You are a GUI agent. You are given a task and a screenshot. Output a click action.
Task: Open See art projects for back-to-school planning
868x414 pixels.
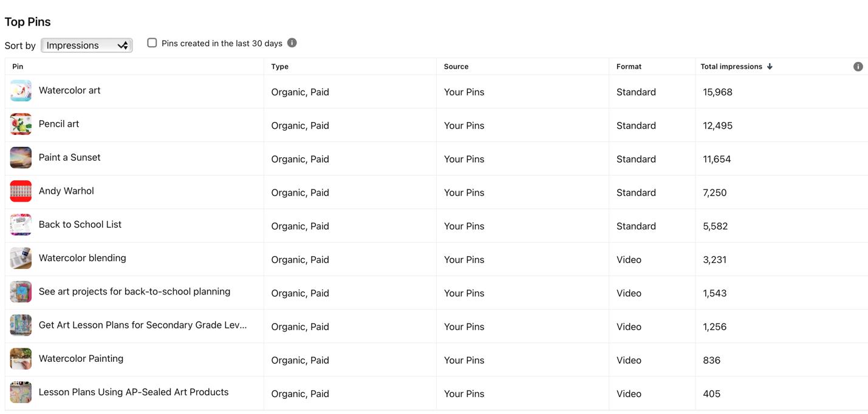point(134,291)
